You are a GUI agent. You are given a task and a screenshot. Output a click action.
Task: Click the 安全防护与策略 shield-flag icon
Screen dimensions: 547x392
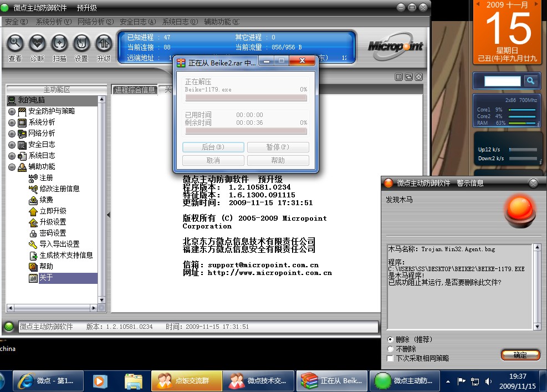(x=22, y=111)
